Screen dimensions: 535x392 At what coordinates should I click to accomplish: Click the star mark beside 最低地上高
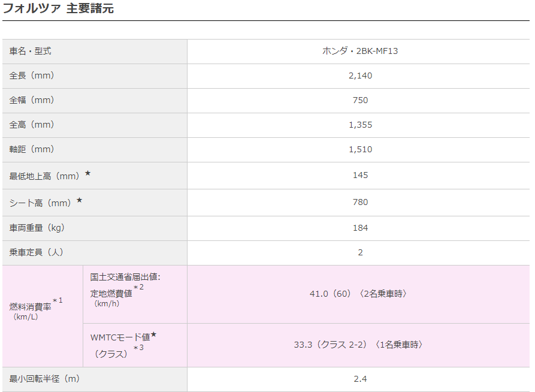point(87,173)
